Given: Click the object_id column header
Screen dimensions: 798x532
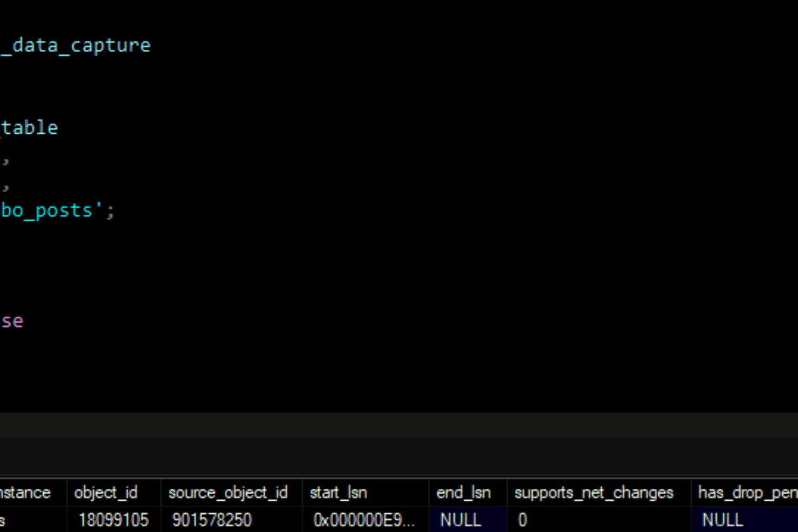Looking at the screenshot, I should 106,493.
